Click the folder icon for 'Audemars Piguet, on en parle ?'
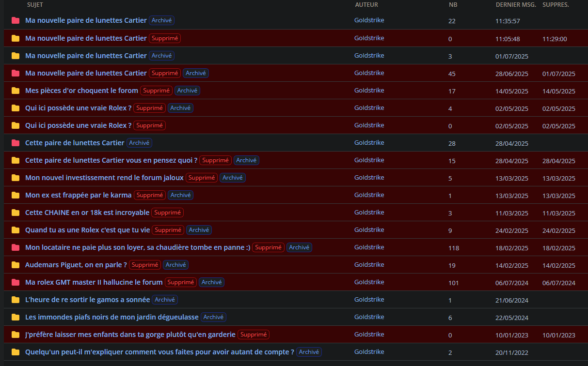The height and width of the screenshot is (366, 588). (x=16, y=265)
